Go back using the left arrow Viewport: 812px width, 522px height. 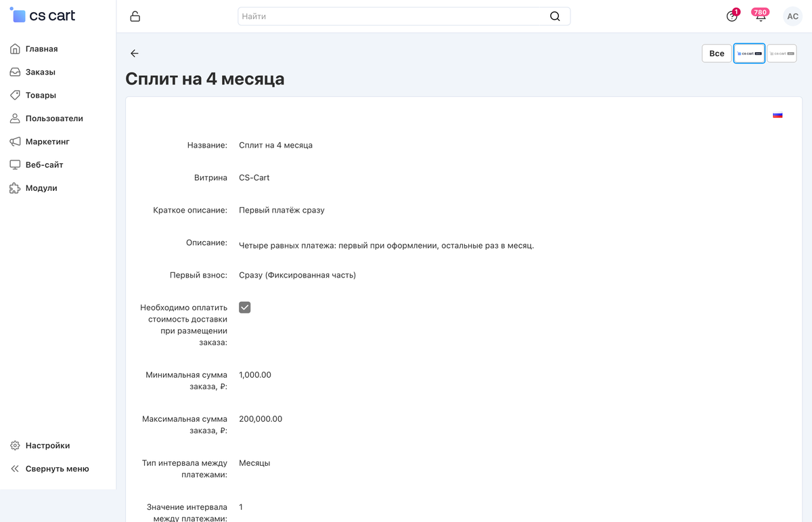coord(135,53)
